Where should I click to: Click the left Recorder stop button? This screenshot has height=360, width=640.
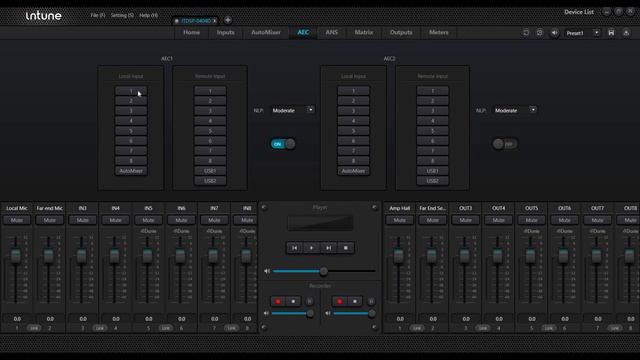point(293,301)
